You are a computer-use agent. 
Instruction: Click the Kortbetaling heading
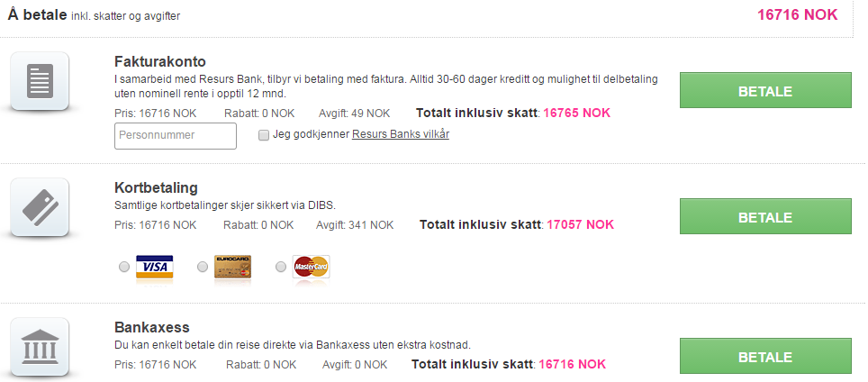[x=156, y=187]
